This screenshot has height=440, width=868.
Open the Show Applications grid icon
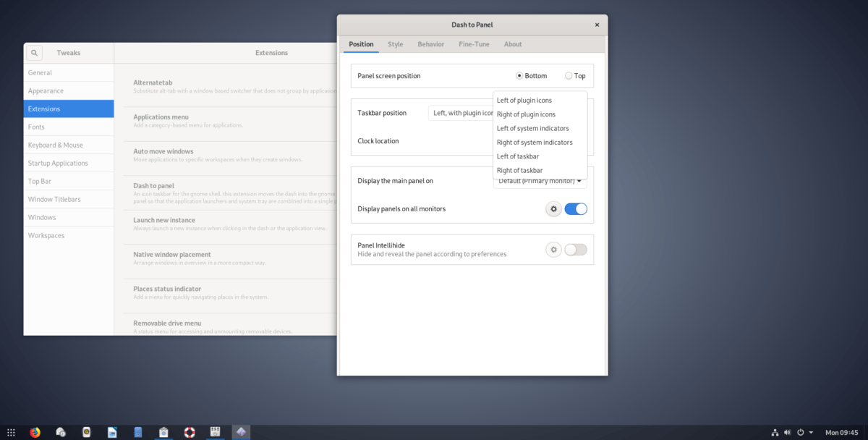(x=10, y=431)
